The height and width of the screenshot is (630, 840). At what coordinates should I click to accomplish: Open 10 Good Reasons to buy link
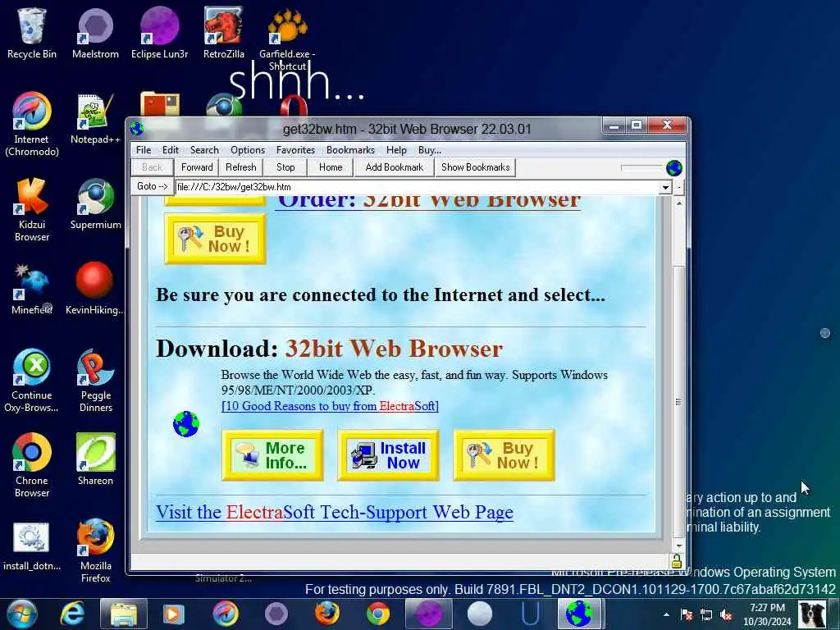[330, 406]
